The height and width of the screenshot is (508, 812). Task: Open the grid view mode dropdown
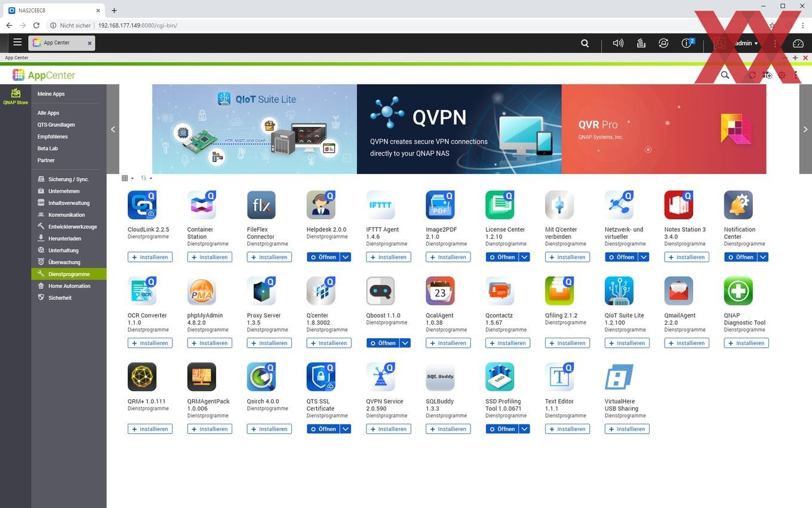click(127, 178)
